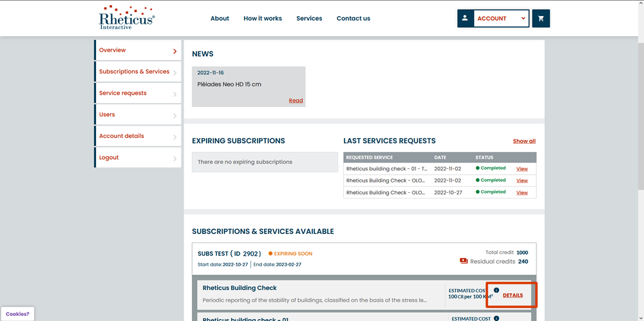Screen dimensions: 644x321
Task: Open How it works page
Action: (263, 19)
